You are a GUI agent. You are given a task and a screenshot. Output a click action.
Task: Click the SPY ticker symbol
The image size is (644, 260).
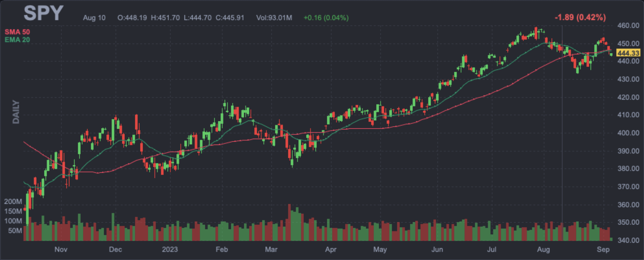click(x=43, y=13)
